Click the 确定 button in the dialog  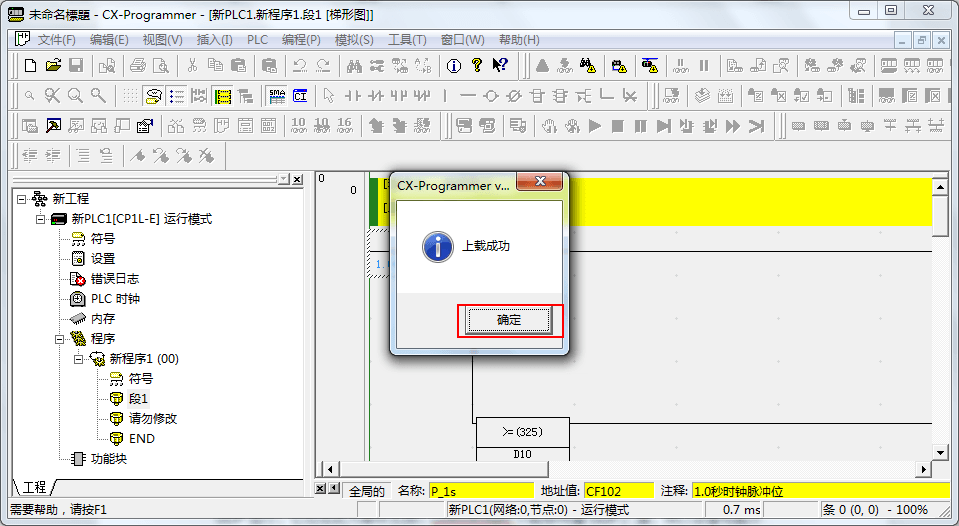[x=508, y=320]
